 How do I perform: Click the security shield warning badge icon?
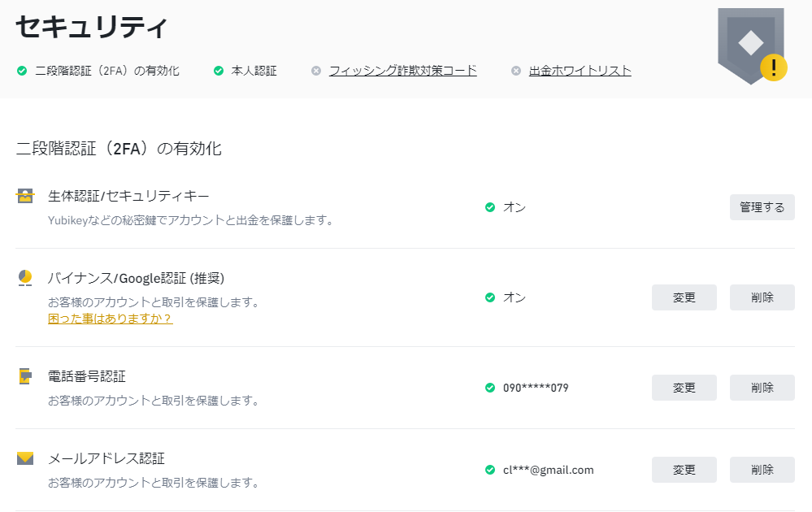(753, 46)
